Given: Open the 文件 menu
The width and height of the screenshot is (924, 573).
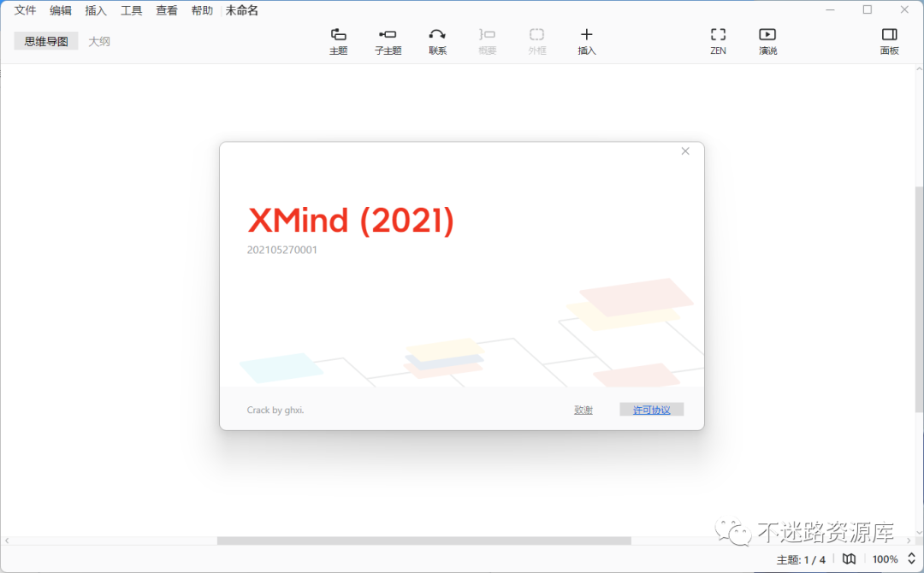Looking at the screenshot, I should click(x=26, y=10).
